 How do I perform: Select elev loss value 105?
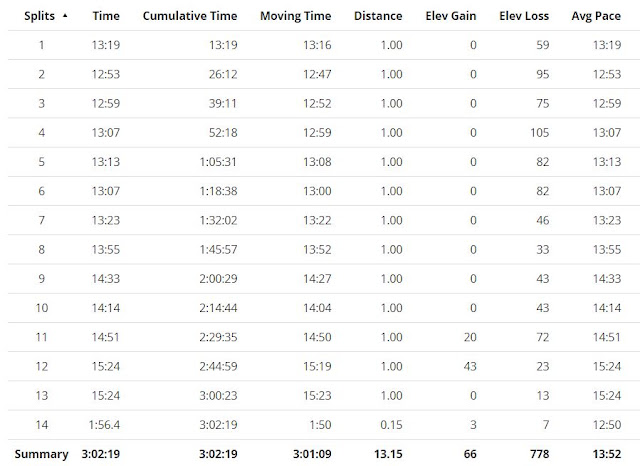coord(540,133)
